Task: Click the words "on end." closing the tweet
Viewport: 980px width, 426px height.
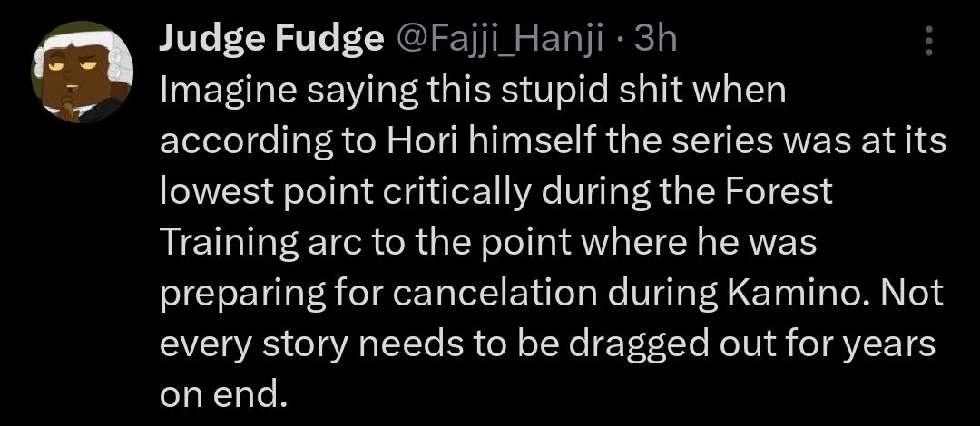Action: (x=223, y=394)
